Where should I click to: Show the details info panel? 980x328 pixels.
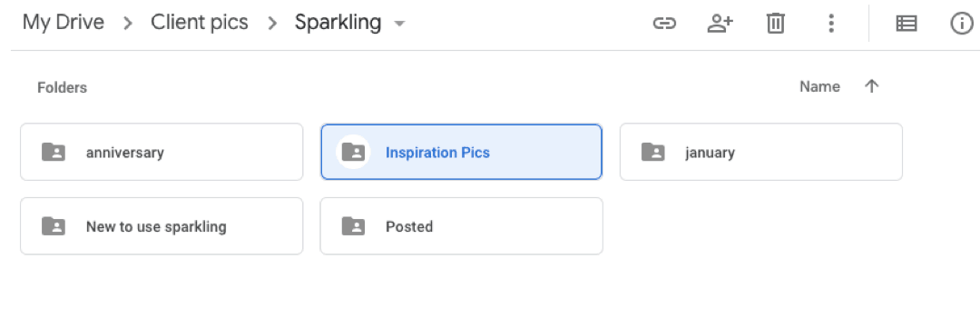pos(961,24)
